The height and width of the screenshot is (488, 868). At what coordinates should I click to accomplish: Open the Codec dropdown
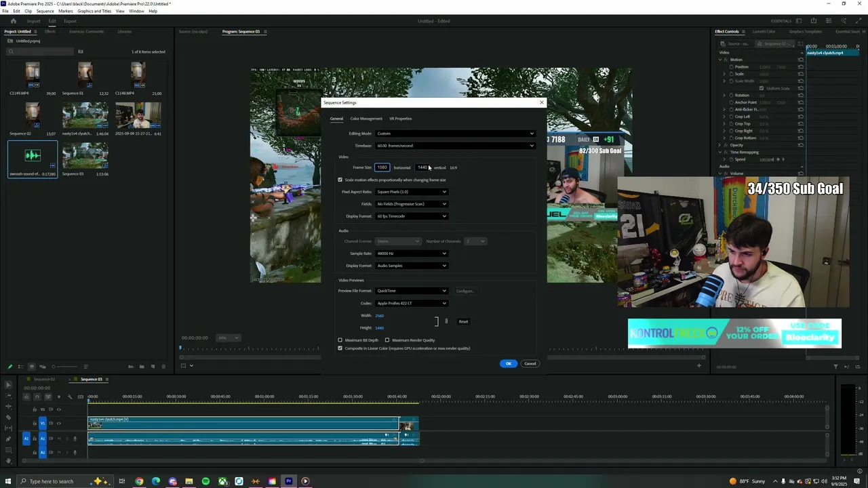tap(412, 303)
